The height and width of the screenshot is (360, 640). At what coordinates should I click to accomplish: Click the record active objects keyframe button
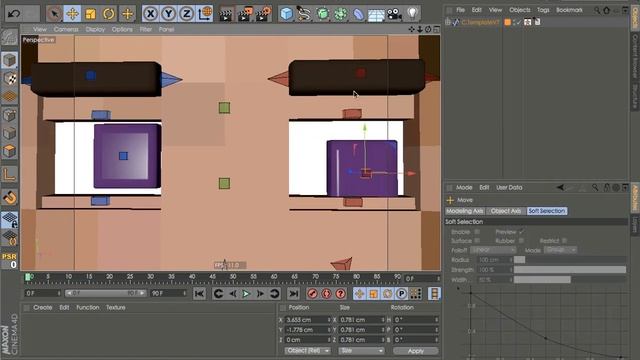313,294
